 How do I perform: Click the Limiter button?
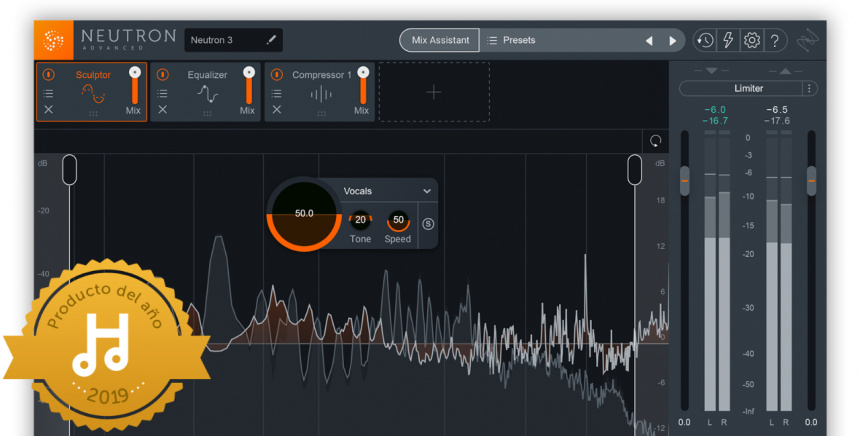[742, 88]
